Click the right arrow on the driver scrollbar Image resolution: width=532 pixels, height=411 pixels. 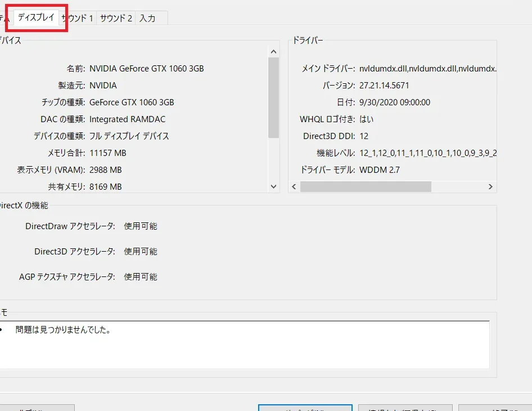tap(490, 186)
